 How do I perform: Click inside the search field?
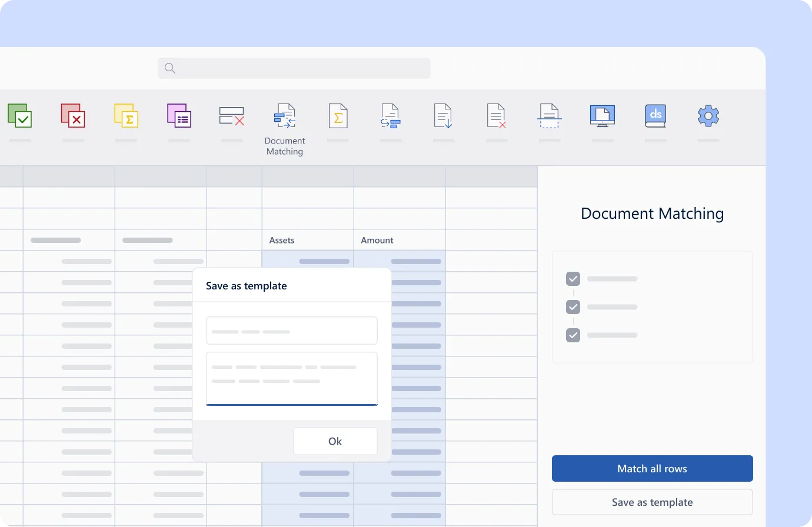(293, 68)
